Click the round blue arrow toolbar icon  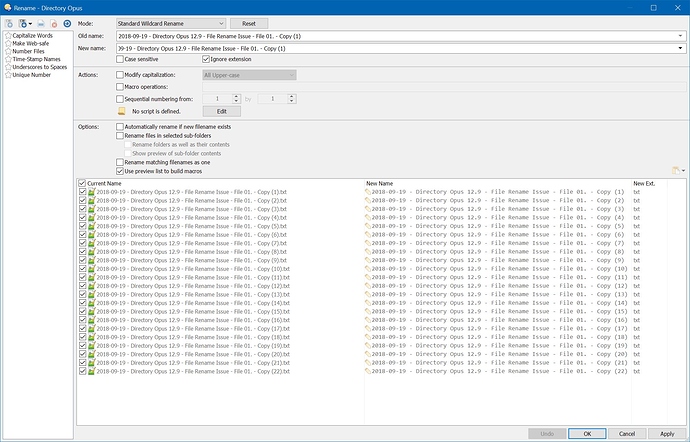coord(67,24)
